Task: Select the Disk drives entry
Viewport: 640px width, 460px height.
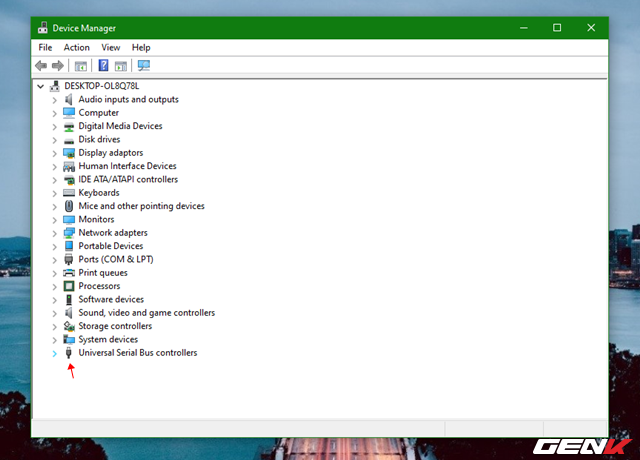Action: coord(99,140)
